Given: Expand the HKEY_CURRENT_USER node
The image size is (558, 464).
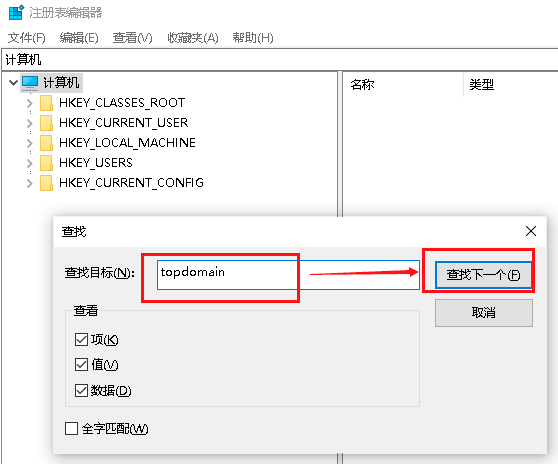Looking at the screenshot, I should (30, 123).
